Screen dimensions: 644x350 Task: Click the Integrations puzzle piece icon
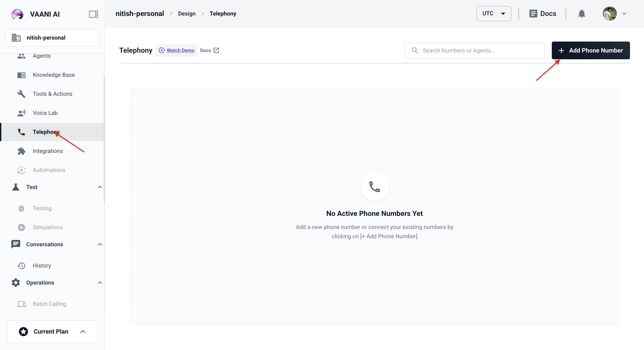pos(21,151)
